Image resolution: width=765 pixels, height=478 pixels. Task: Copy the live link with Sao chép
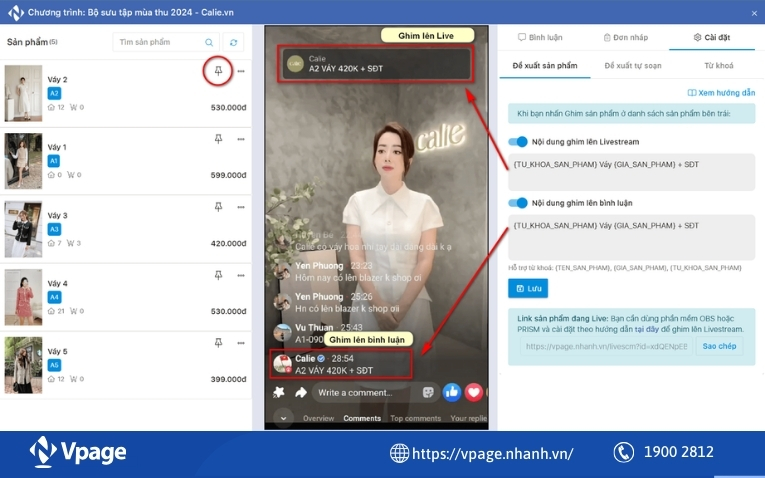pos(719,346)
